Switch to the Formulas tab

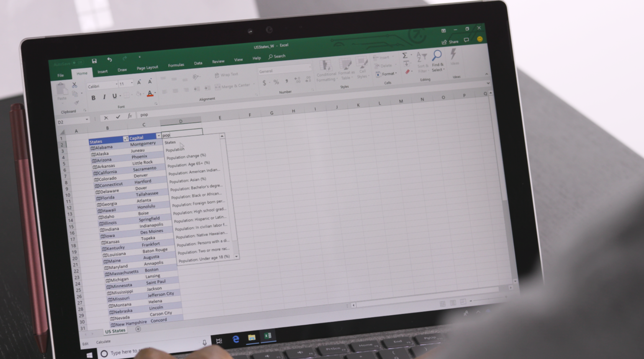pos(176,65)
